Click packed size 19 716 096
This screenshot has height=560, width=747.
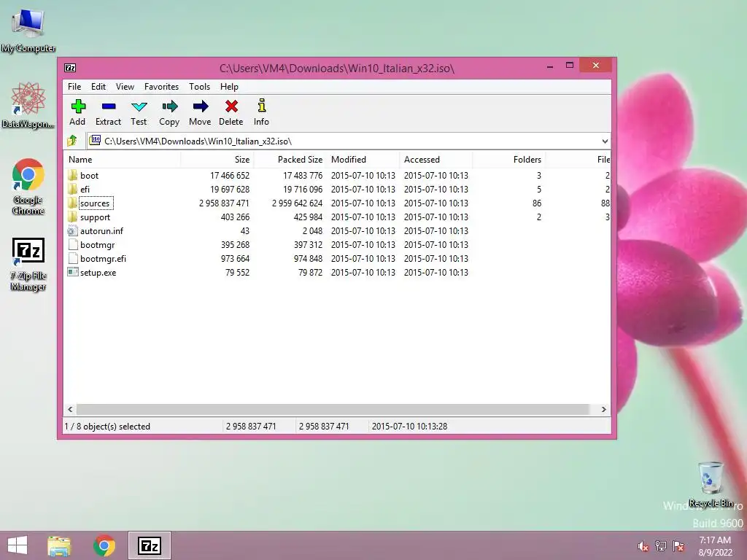303,190
